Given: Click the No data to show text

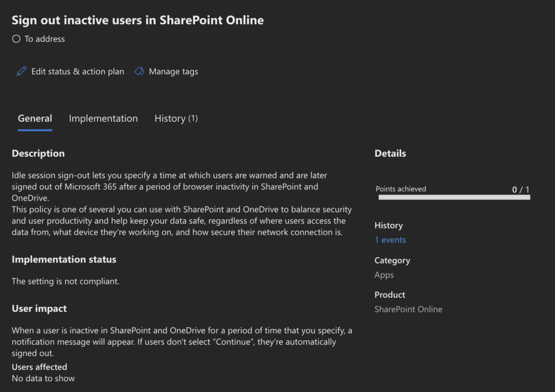Looking at the screenshot, I should click(x=43, y=378).
